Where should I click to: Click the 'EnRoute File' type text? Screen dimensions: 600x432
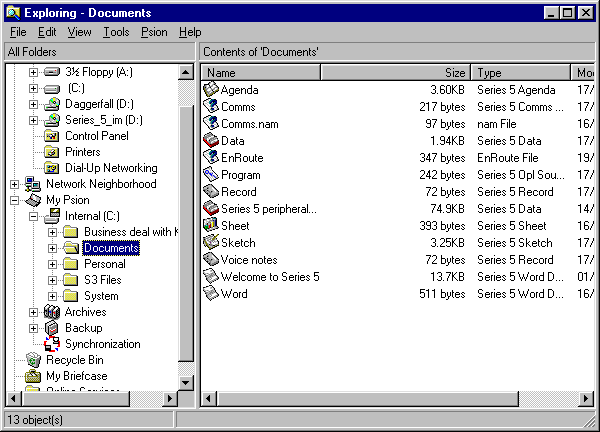pos(507,158)
